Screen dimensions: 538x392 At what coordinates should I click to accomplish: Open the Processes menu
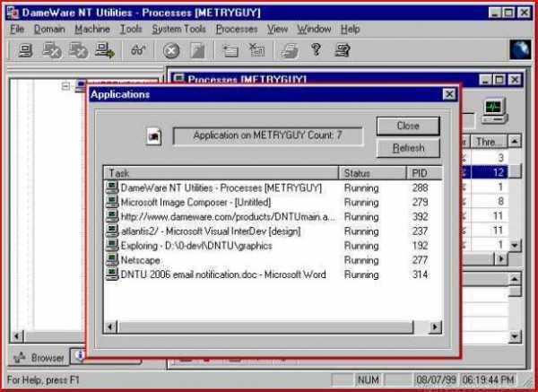click(237, 30)
